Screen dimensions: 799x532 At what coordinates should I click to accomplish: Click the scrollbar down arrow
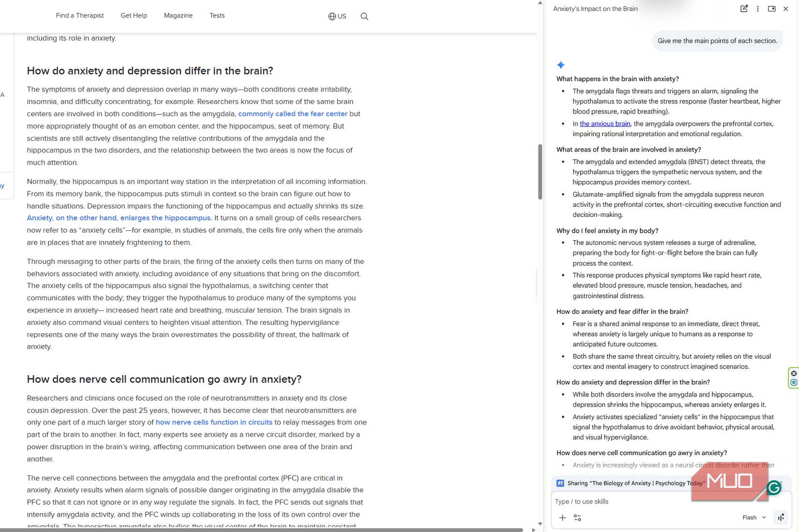click(540, 524)
